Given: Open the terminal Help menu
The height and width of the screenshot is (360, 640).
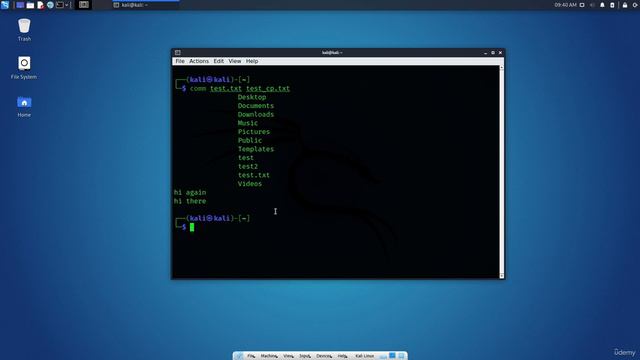Looking at the screenshot, I should 252,61.
